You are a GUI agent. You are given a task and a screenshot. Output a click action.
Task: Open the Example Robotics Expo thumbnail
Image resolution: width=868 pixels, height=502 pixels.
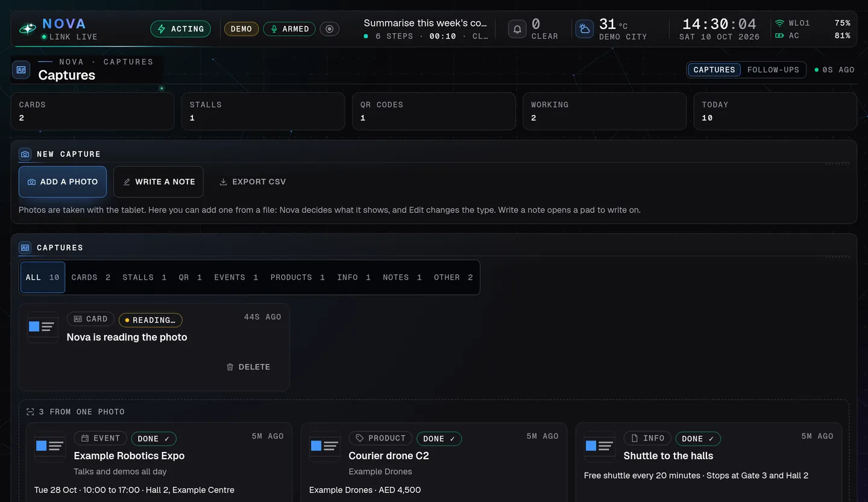tap(49, 446)
